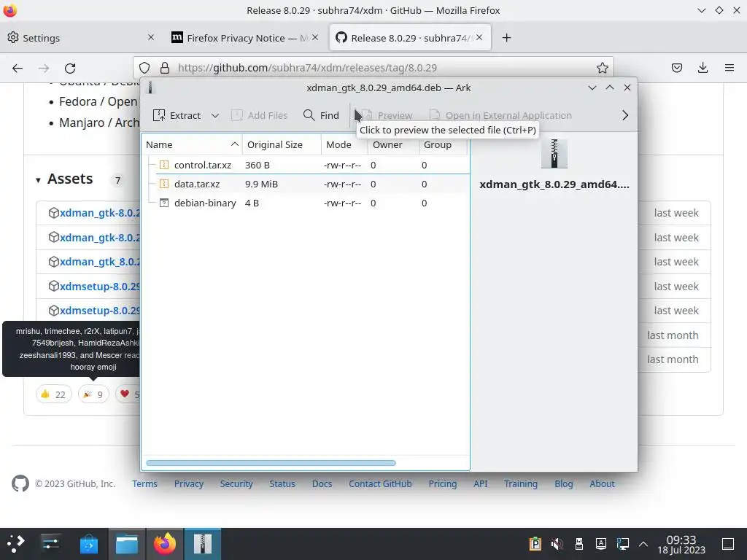Open the first xdman_gtk-8.0.2 asset link

coord(100,213)
